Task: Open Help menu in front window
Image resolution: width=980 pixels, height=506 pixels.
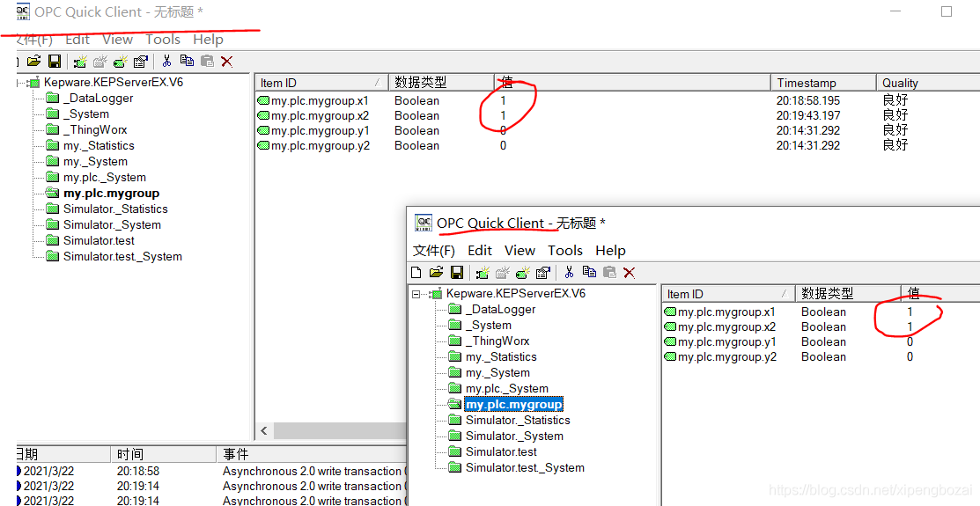Action: point(610,251)
